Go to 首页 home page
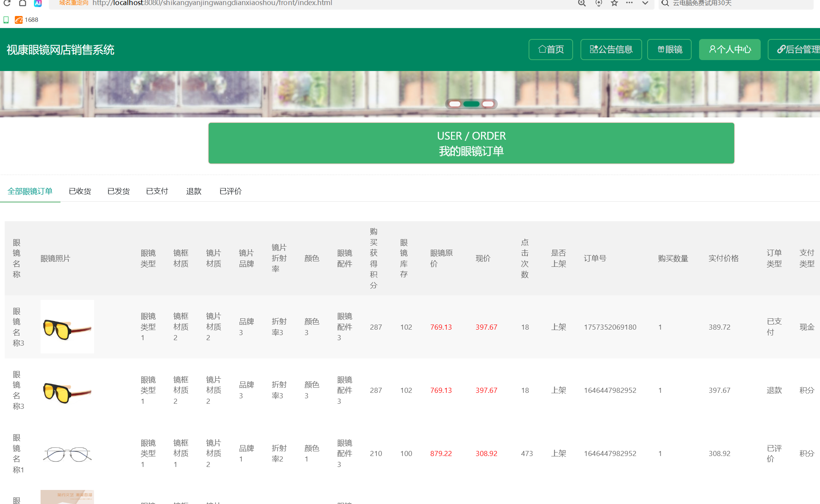Screen dimensions: 820x504 (x=550, y=50)
